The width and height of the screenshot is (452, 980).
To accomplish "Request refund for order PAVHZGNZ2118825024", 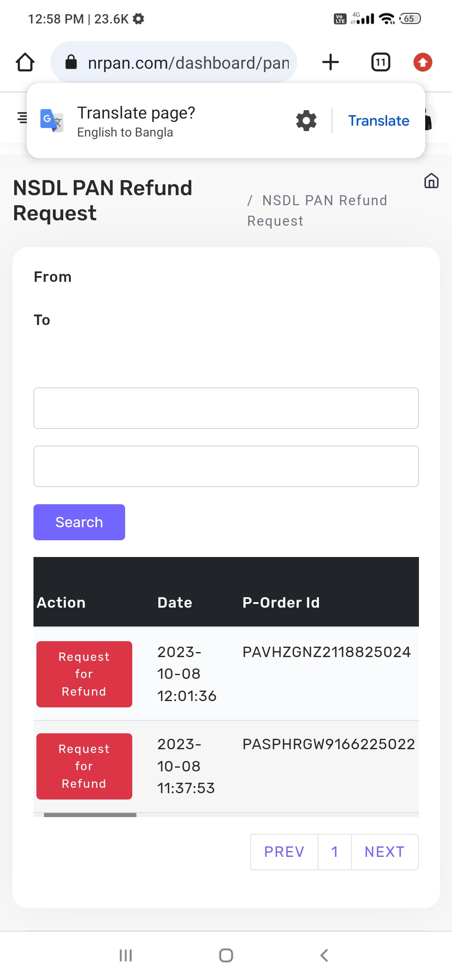I will pyautogui.click(x=84, y=674).
